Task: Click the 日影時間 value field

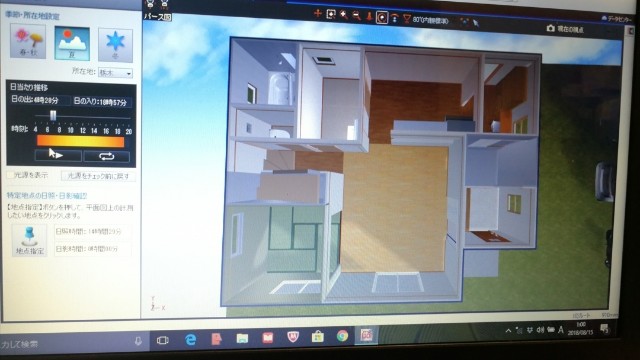Action: click(92, 248)
